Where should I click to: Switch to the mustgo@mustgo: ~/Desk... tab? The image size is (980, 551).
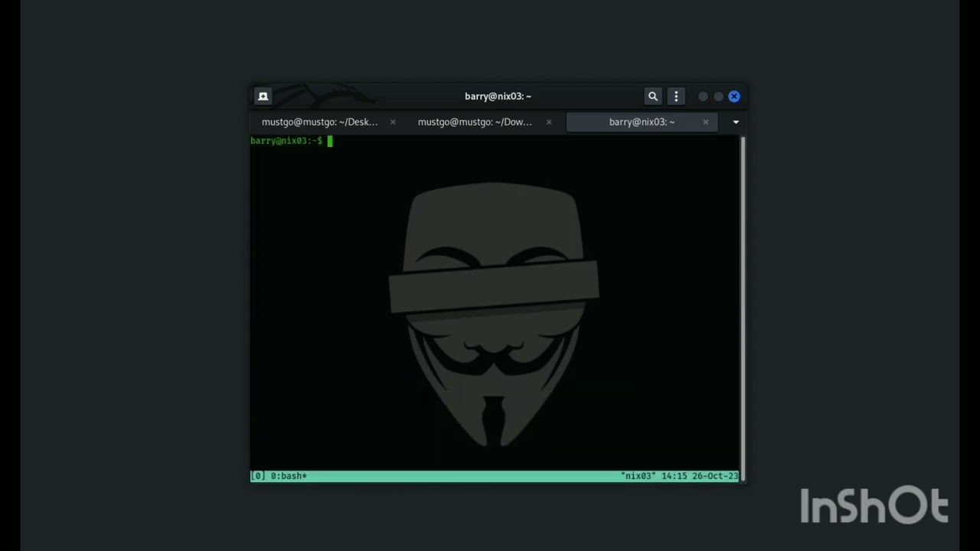tap(320, 122)
